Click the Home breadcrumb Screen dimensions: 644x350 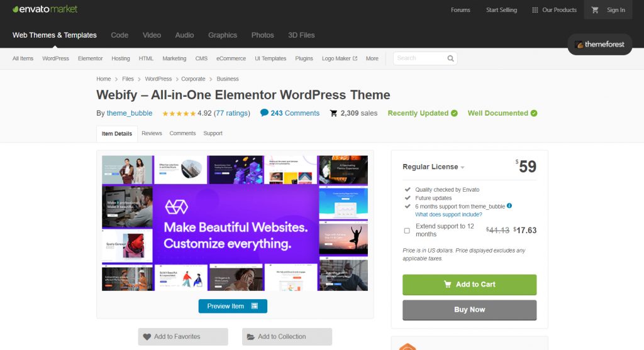[x=104, y=79]
